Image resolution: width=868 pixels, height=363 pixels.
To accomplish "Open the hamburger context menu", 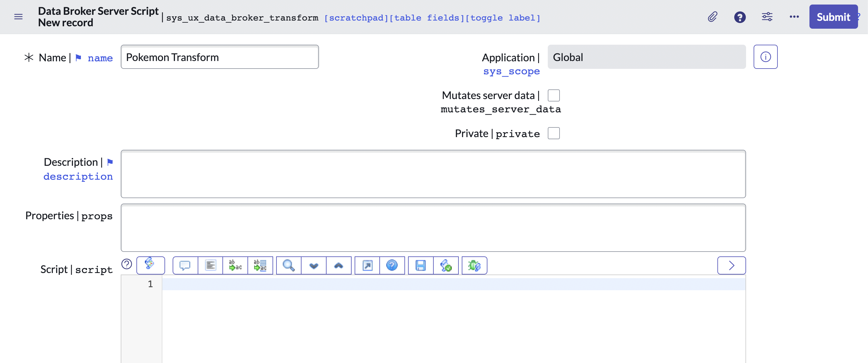I will tap(18, 17).
